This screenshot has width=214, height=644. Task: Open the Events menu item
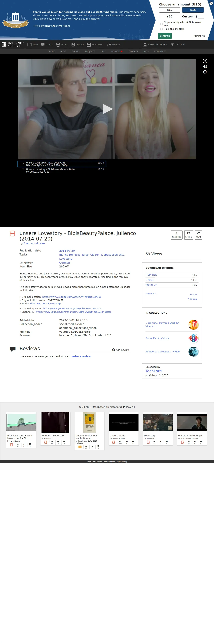(x=75, y=51)
